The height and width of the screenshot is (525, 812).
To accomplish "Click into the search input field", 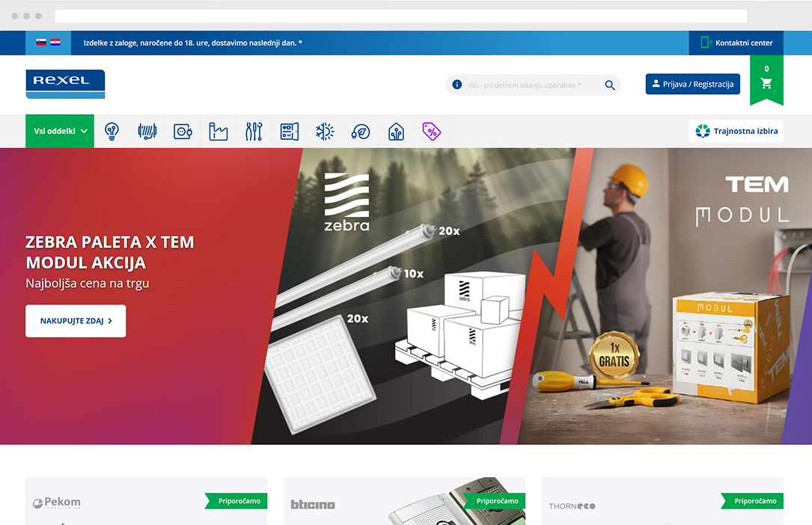I will (x=531, y=85).
